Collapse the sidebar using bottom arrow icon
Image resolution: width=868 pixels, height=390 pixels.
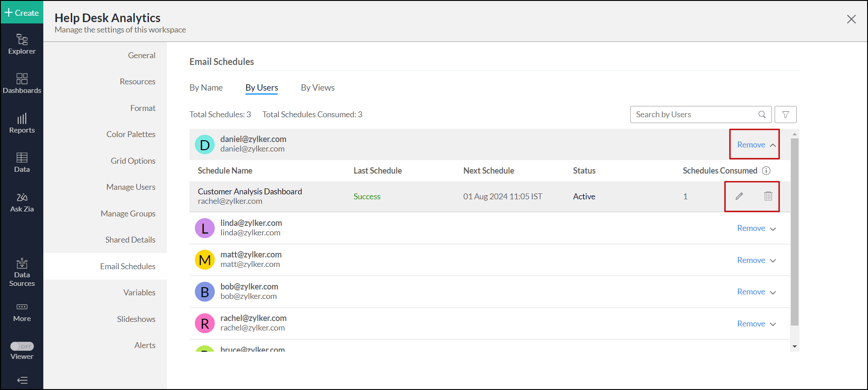(x=22, y=380)
